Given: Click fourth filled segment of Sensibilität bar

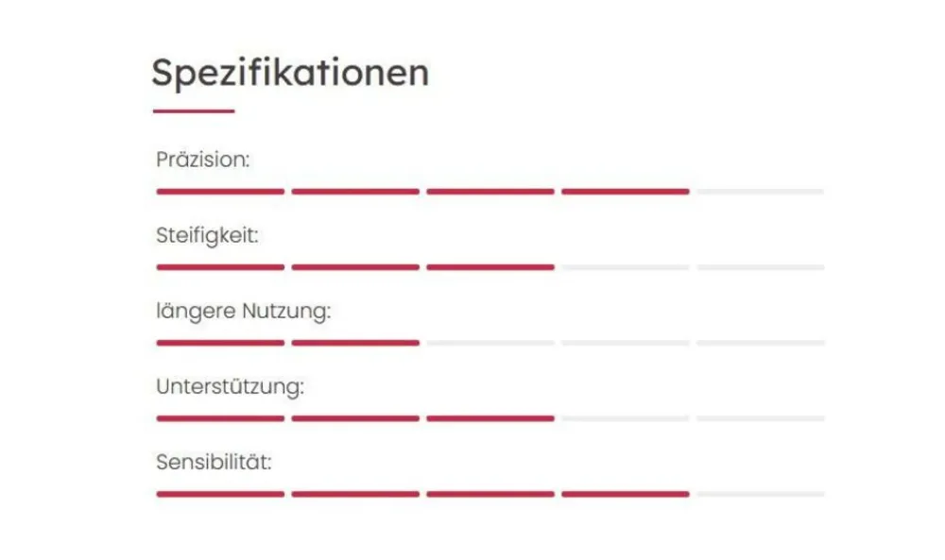Looking at the screenshot, I should coord(625,494).
